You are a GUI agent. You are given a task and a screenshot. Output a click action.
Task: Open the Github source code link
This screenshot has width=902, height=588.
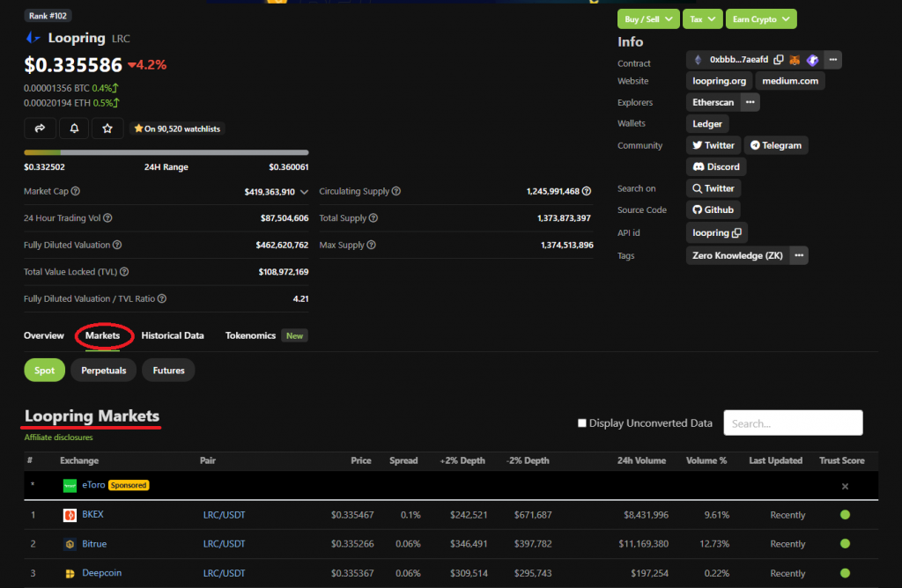[713, 209]
